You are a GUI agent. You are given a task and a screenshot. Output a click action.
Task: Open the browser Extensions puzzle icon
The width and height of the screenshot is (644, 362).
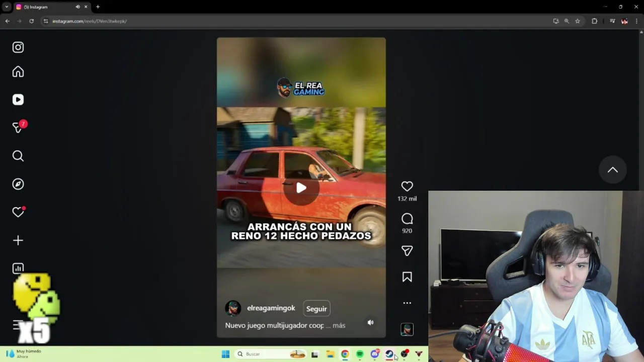pos(594,21)
